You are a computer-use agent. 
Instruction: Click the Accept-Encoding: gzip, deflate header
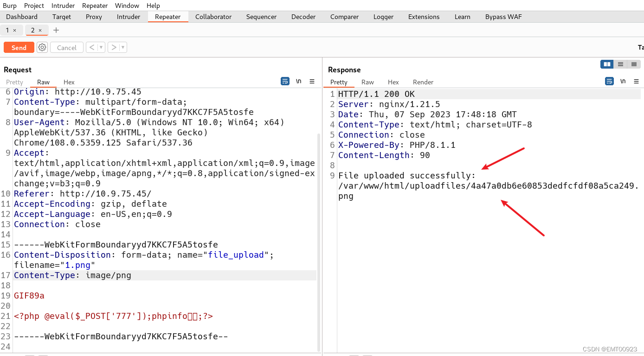(90, 204)
